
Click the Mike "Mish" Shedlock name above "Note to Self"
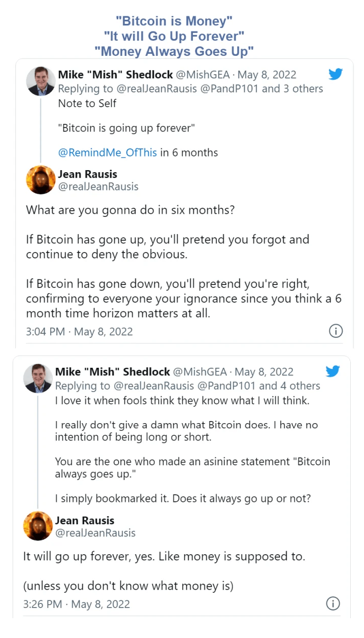coord(115,75)
